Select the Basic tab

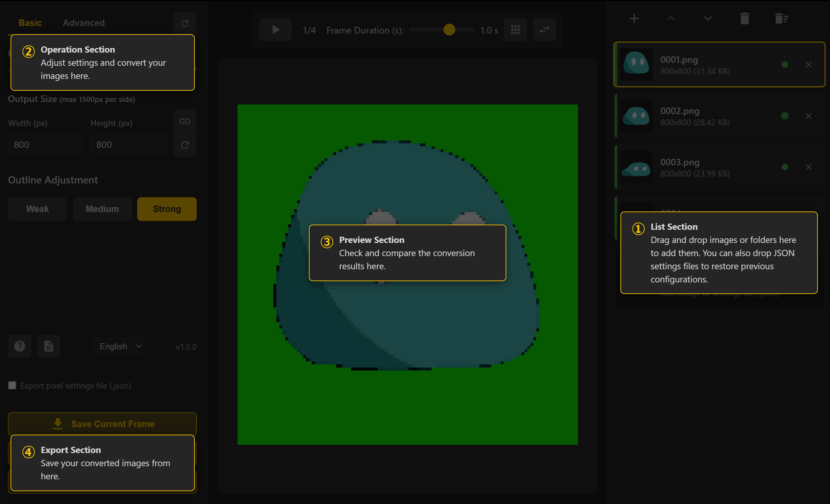click(30, 23)
